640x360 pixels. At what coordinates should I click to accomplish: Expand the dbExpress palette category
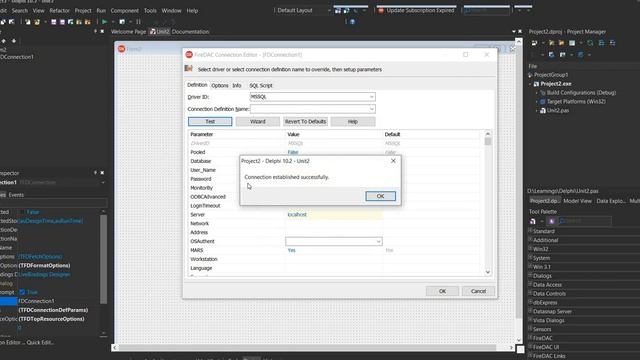click(530, 302)
